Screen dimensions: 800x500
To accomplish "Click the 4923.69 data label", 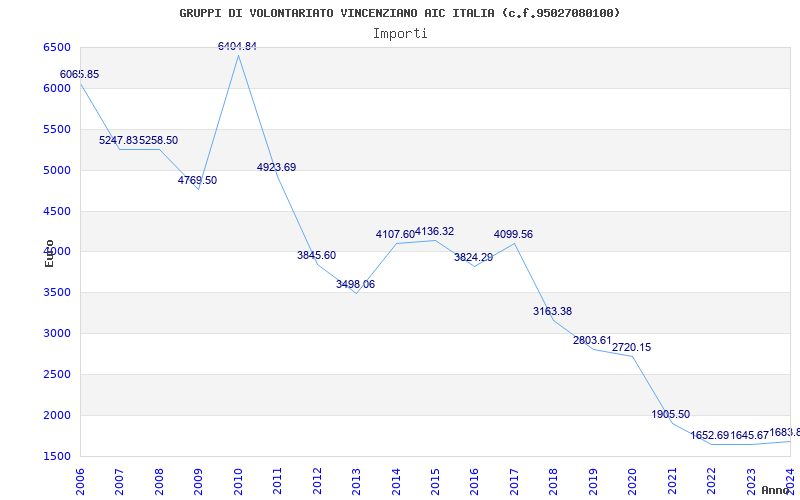I will pyautogui.click(x=277, y=167).
